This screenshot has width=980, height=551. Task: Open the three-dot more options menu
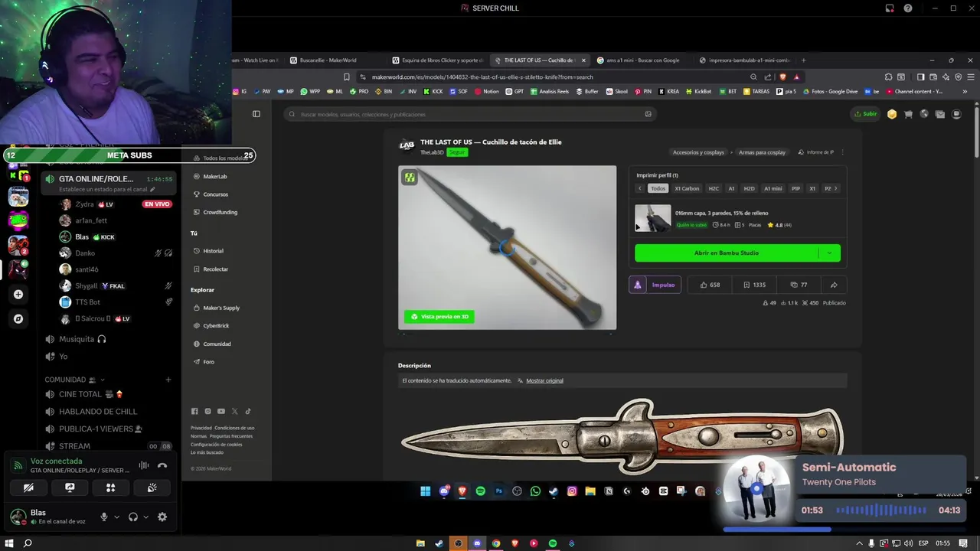click(x=842, y=152)
